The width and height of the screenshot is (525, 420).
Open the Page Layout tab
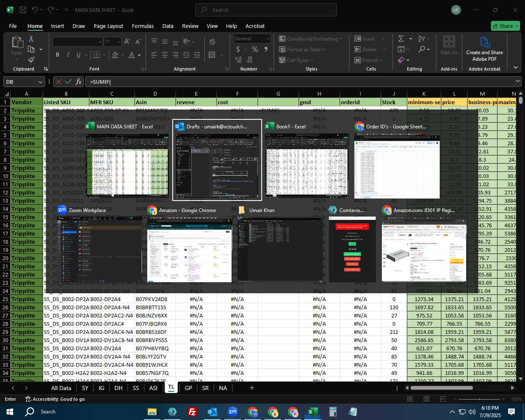coord(108,26)
